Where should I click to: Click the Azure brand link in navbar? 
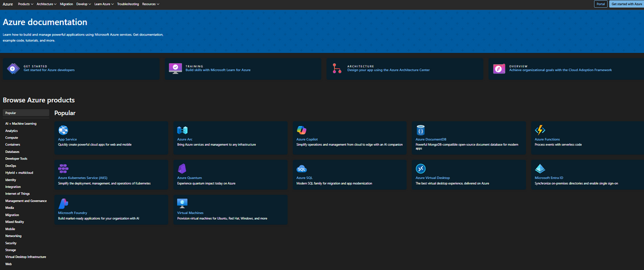(8, 4)
